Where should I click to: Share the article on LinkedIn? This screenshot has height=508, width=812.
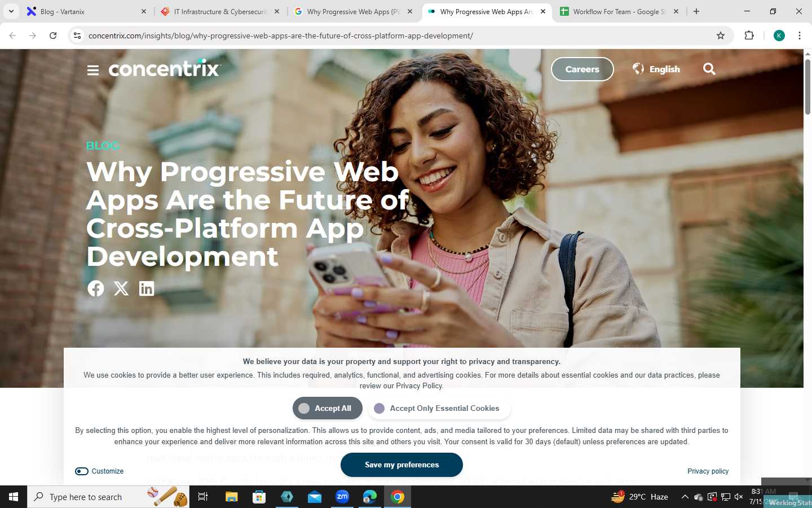(x=147, y=288)
